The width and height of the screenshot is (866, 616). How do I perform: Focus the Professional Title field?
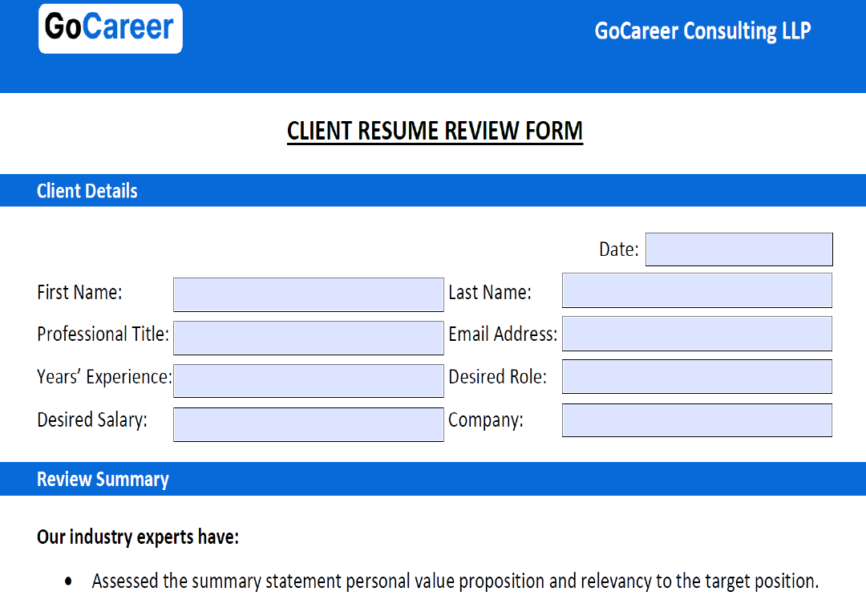click(308, 338)
